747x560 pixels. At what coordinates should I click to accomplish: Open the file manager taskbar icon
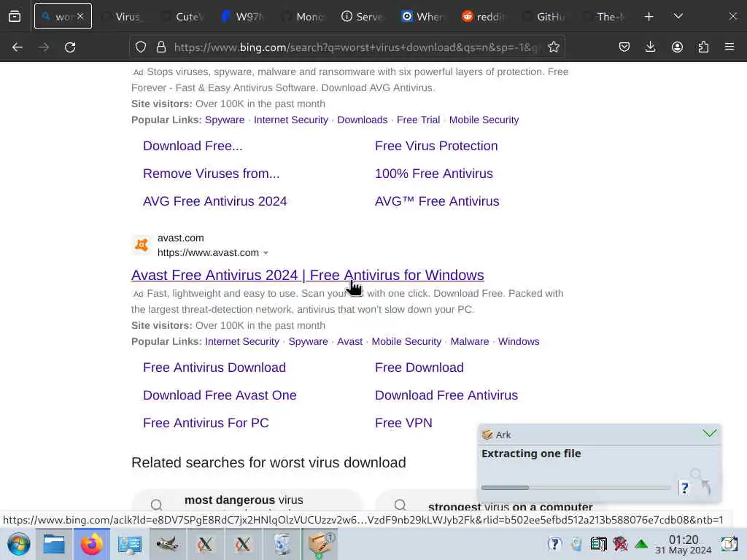[54, 544]
